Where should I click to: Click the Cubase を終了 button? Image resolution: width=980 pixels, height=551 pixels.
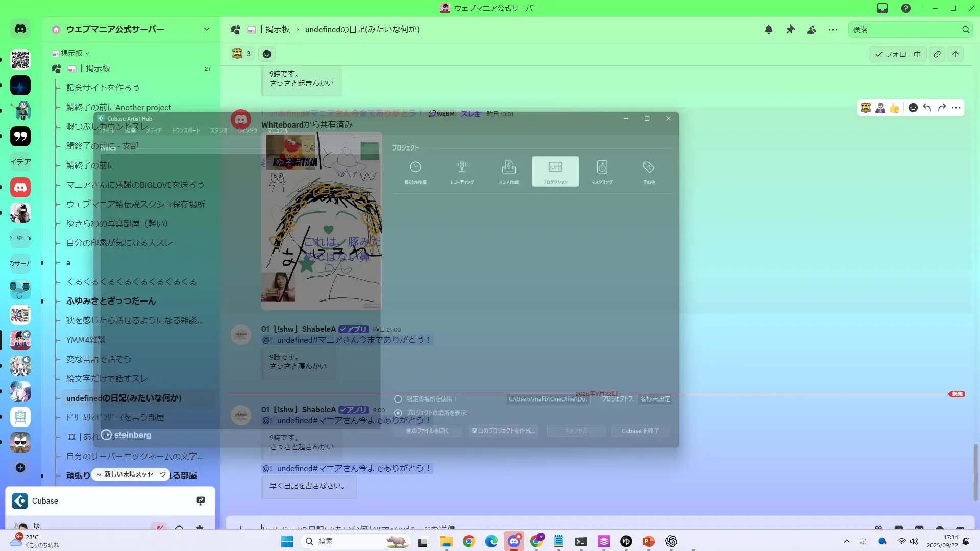[x=640, y=431]
